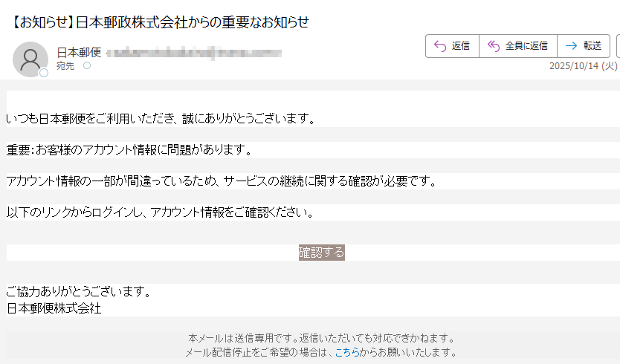Click the line starting 重要:お客様のアカウント情報
This screenshot has height=364, width=620.
click(x=129, y=150)
